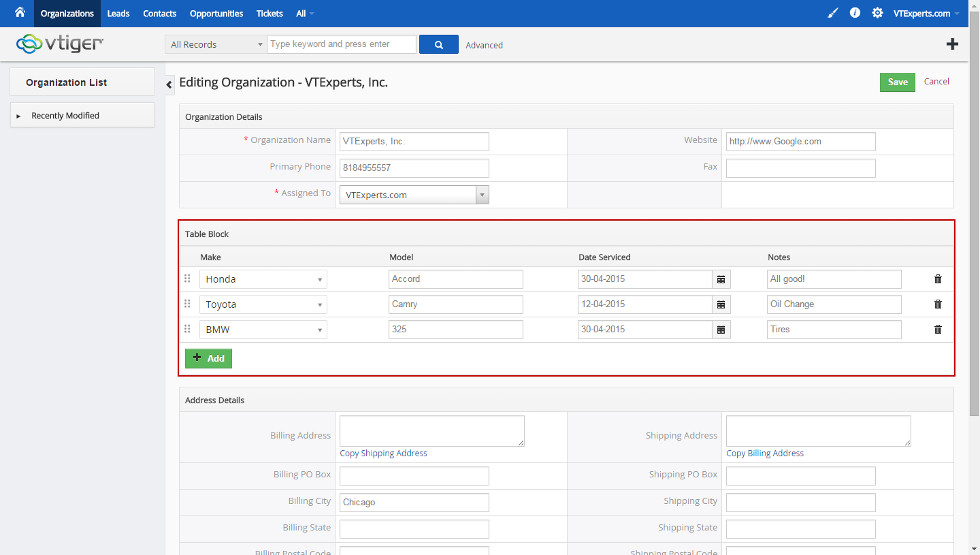Image resolution: width=980 pixels, height=555 pixels.
Task: Click the Organization Name field
Action: (x=414, y=142)
